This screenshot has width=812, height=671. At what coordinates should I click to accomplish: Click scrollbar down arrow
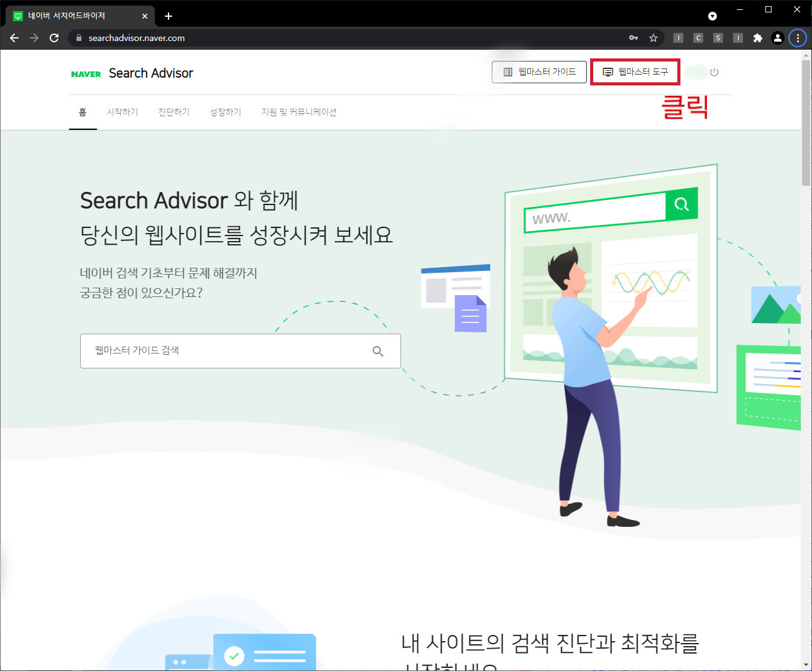[x=806, y=665]
